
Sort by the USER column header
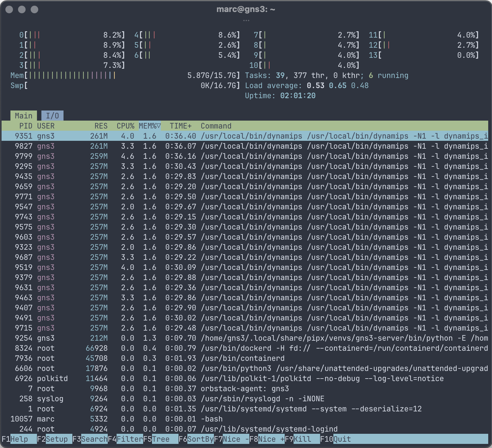(46, 126)
